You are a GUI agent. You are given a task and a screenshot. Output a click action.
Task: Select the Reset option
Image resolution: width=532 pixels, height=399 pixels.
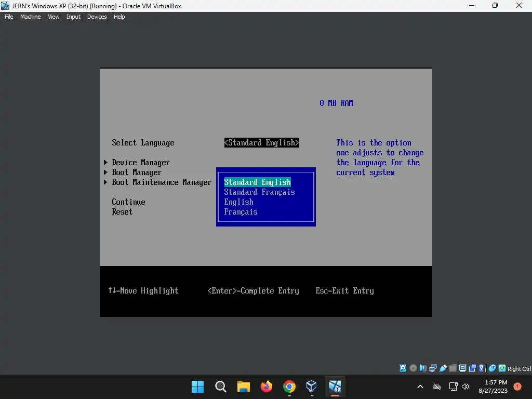pyautogui.click(x=122, y=212)
